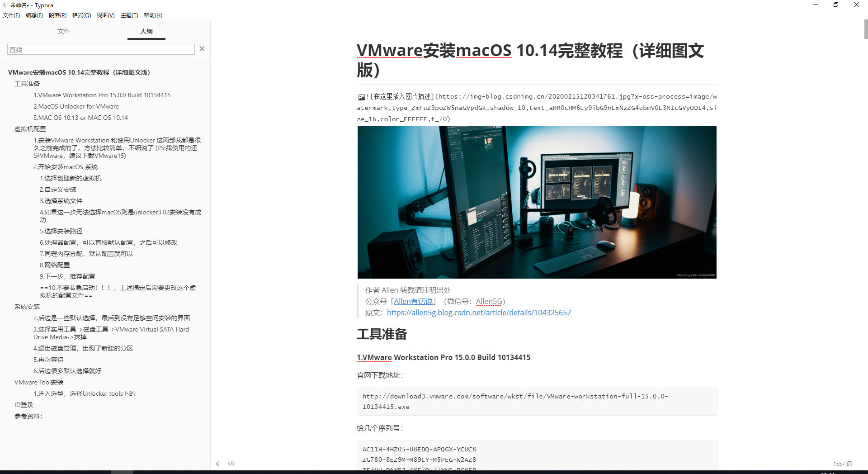Click the image icon before the markdown link
868x474 pixels.
[x=361, y=97]
